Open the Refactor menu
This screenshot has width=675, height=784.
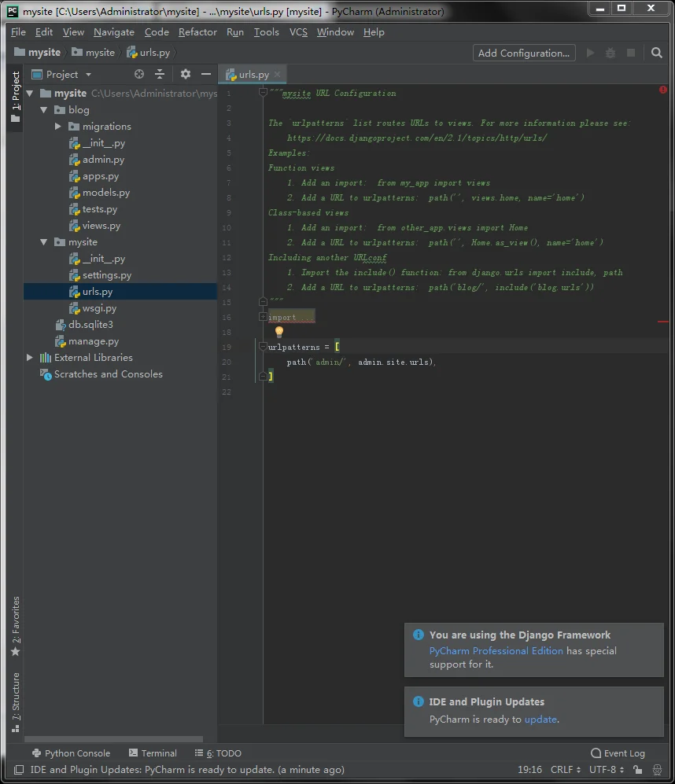coord(197,32)
